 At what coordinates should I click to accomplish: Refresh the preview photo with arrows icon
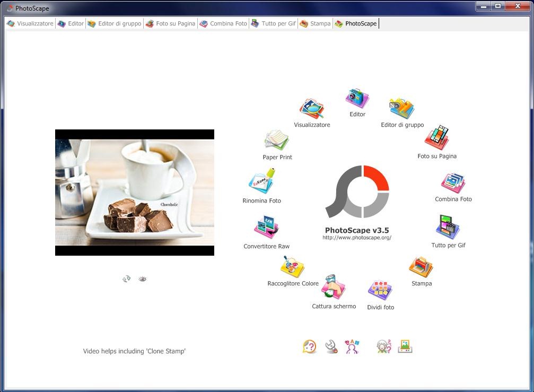126,279
